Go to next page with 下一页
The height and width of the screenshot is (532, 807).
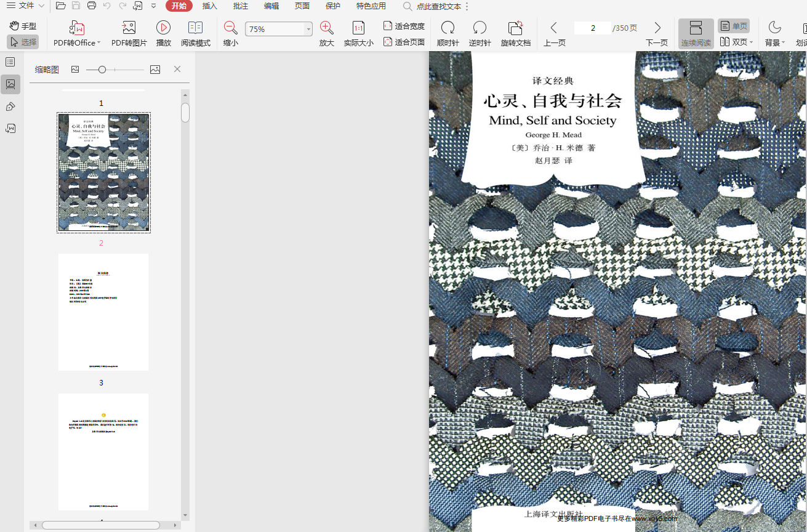[657, 34]
